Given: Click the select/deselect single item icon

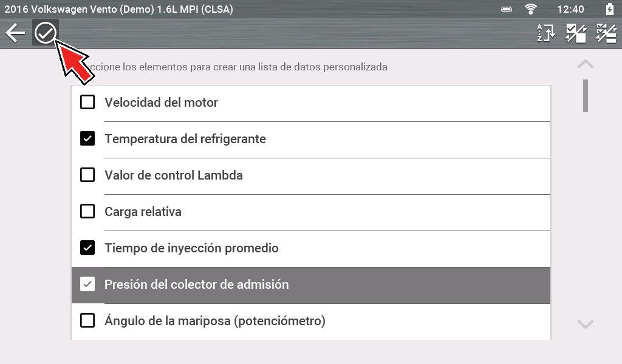Looking at the screenshot, I should tap(576, 33).
